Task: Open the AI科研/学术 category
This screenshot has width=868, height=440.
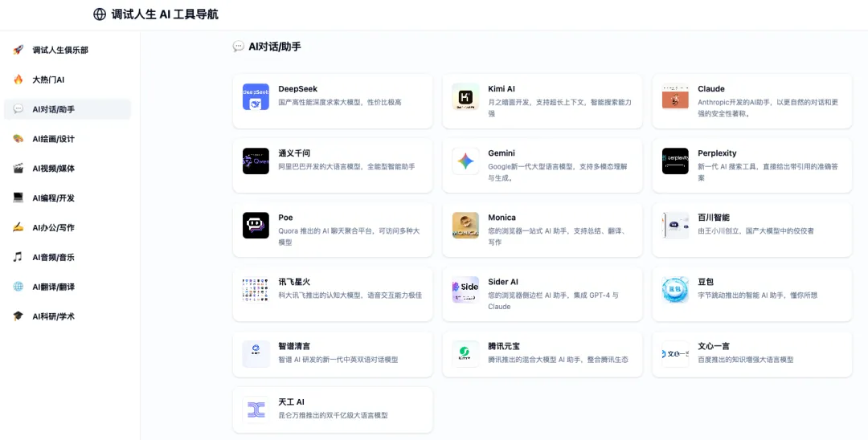Action: [x=68, y=316]
